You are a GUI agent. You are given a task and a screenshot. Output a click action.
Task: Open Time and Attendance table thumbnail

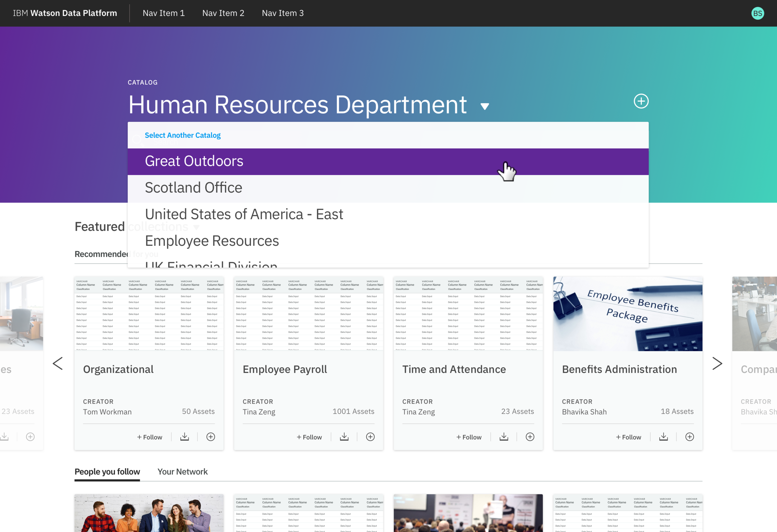[468, 314]
